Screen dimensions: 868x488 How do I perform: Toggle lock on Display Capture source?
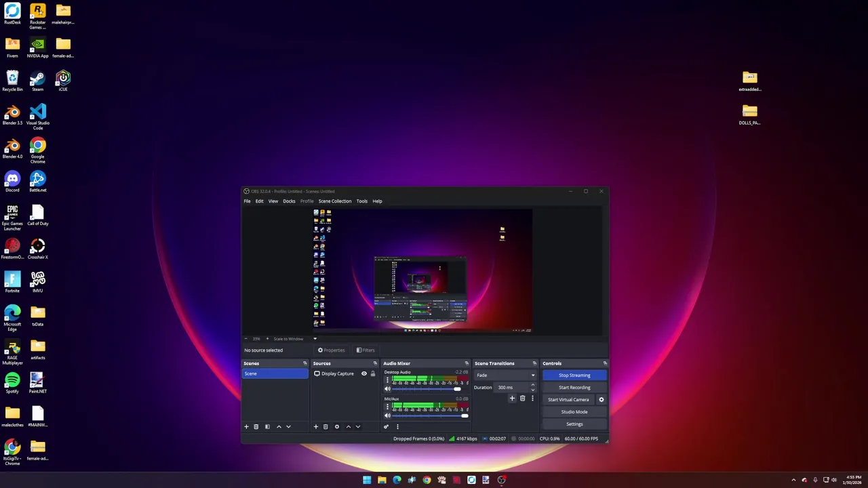(x=372, y=374)
